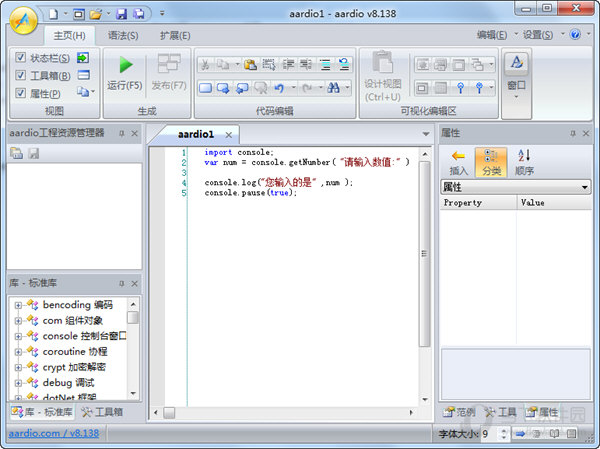Switch to the 工具 bottom tab in properties

tap(501, 412)
